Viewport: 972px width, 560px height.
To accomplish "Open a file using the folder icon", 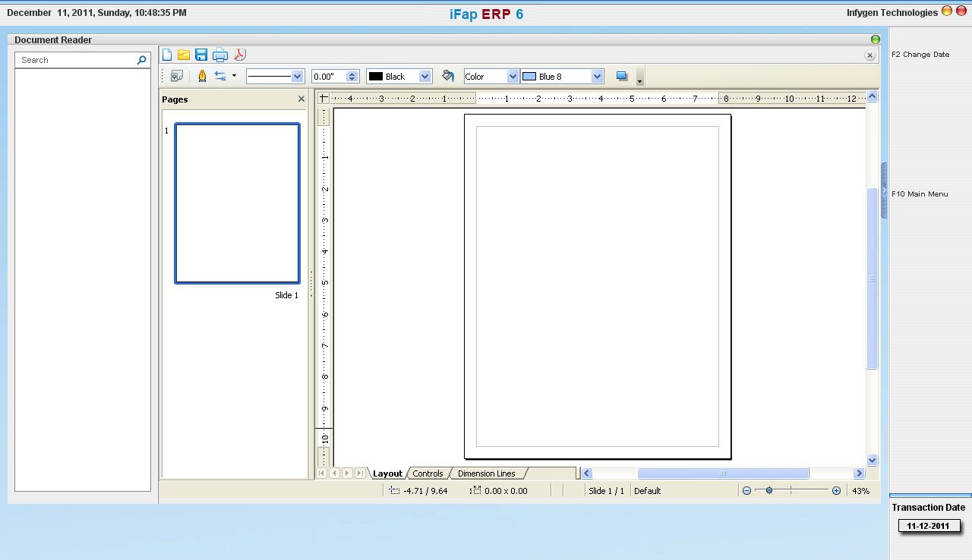I will (x=184, y=55).
